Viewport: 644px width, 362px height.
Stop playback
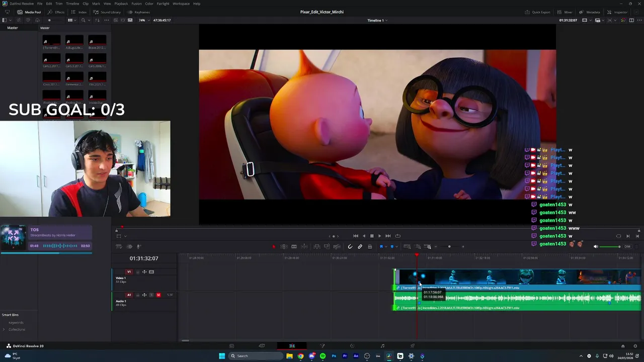[x=372, y=236]
